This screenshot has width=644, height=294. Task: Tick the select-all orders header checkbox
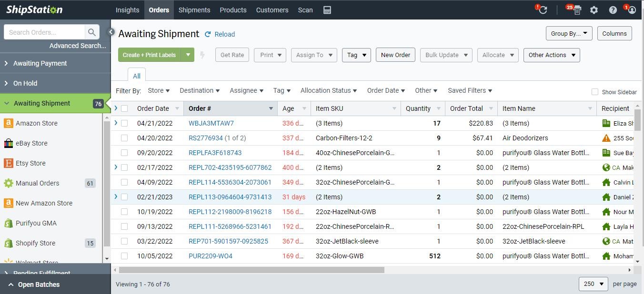[124, 108]
